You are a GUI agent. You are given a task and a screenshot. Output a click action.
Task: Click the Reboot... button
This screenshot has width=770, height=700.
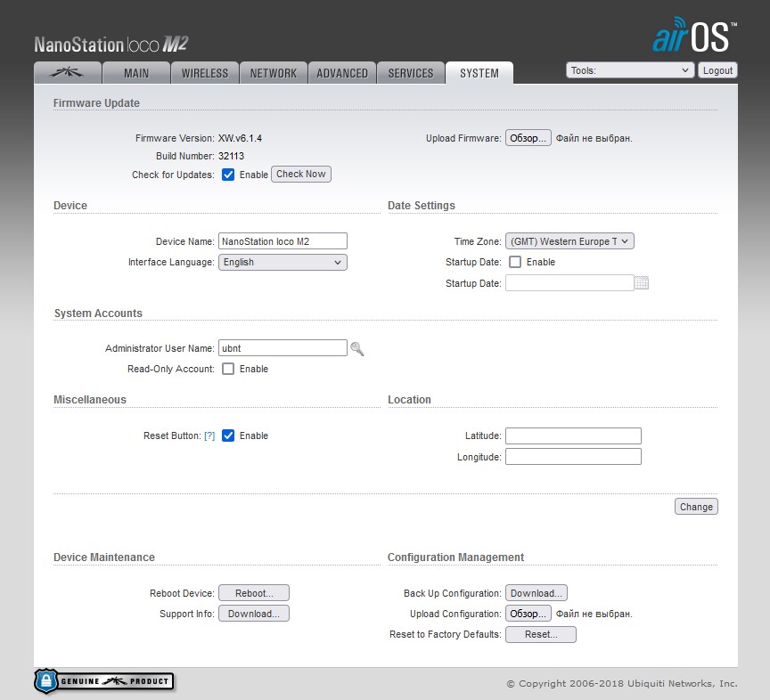254,593
